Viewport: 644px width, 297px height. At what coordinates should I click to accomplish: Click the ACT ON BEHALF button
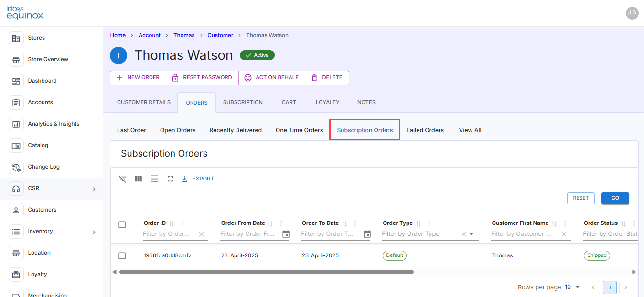point(271,78)
